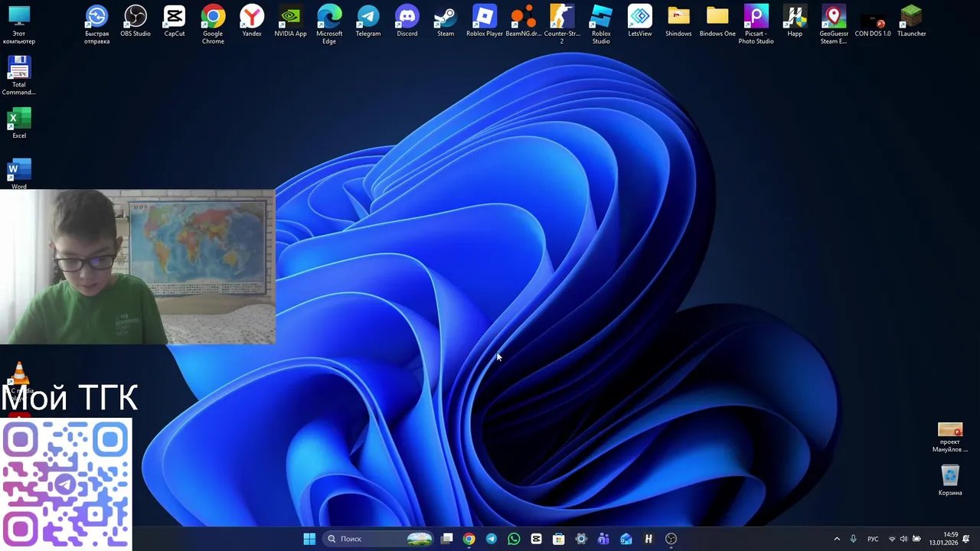The image size is (980, 551).
Task: Open WhatsApp from the taskbar
Action: click(x=514, y=539)
